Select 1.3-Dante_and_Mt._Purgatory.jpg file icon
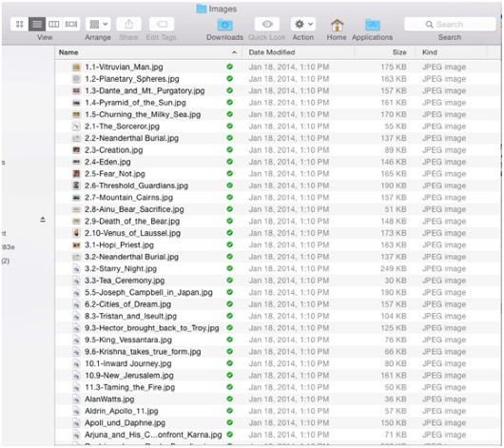Screen dimensions: 504x448 (x=76, y=90)
